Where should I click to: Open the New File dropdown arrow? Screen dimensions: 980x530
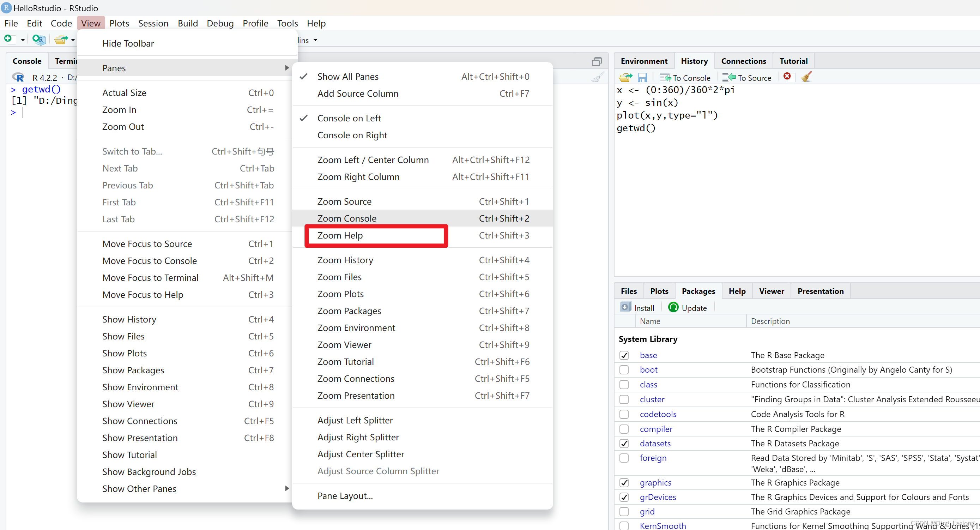click(23, 40)
